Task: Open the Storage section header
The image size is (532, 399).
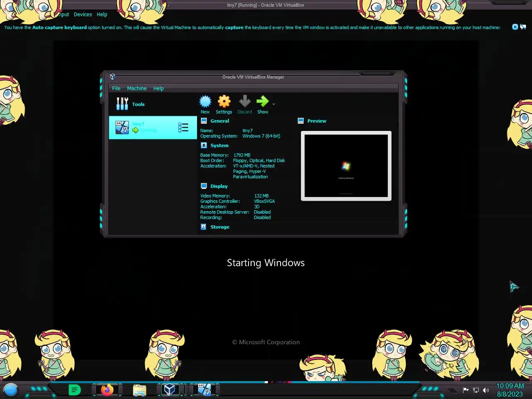Action: pos(220,227)
